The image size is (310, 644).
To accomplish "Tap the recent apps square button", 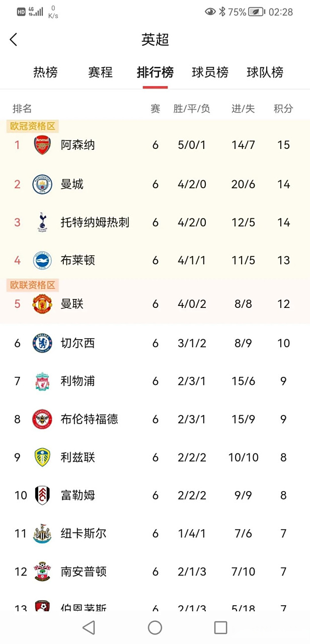I will pyautogui.click(x=220, y=626).
